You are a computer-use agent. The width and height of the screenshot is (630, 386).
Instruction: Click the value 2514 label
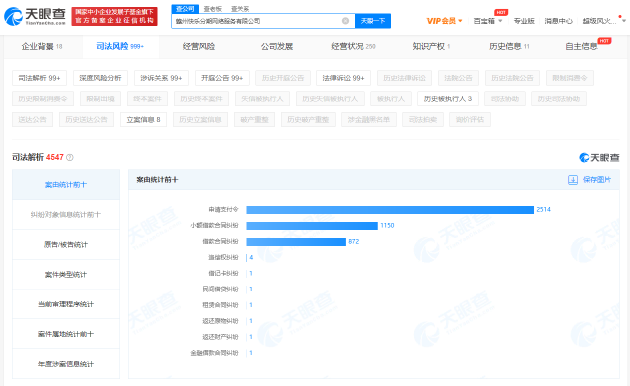[543, 210]
